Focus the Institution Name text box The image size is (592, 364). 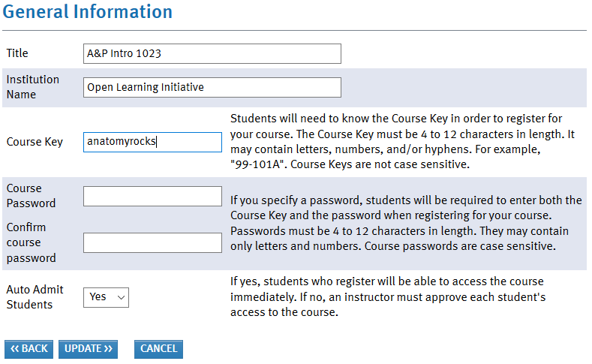pos(212,87)
